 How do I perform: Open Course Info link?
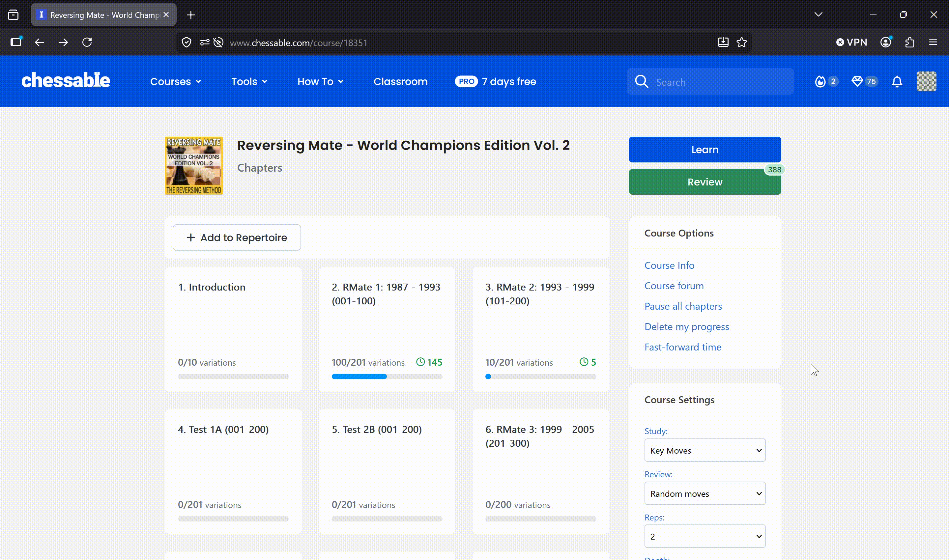[x=669, y=265]
